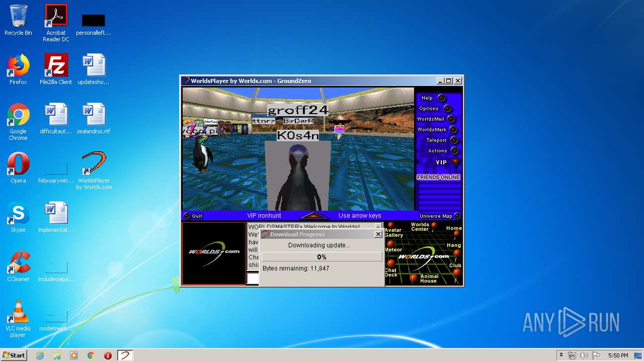This screenshot has width=644, height=362.
Task: Go to Worlds Center on the map
Action: (x=434, y=225)
